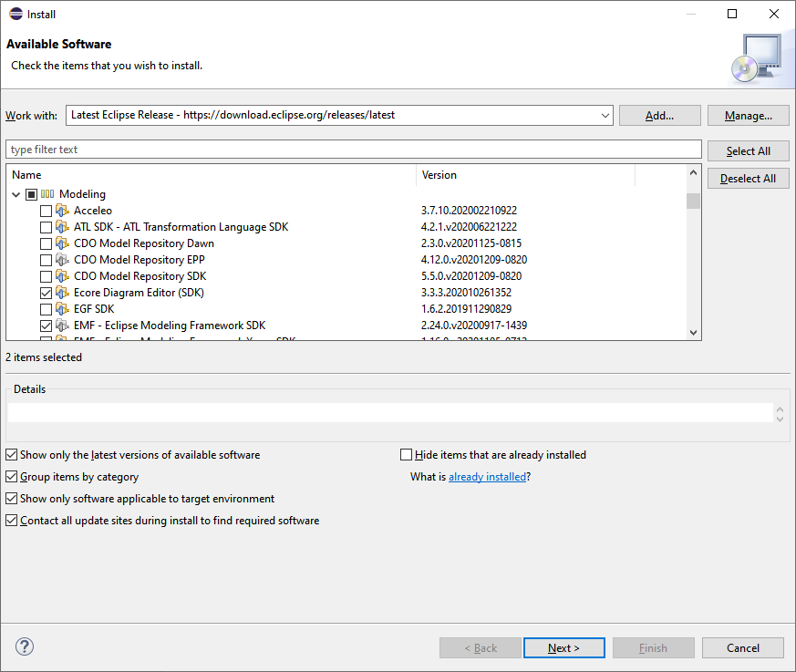Click the Modeling category icon
Viewport: 796px width, 672px height.
point(47,194)
